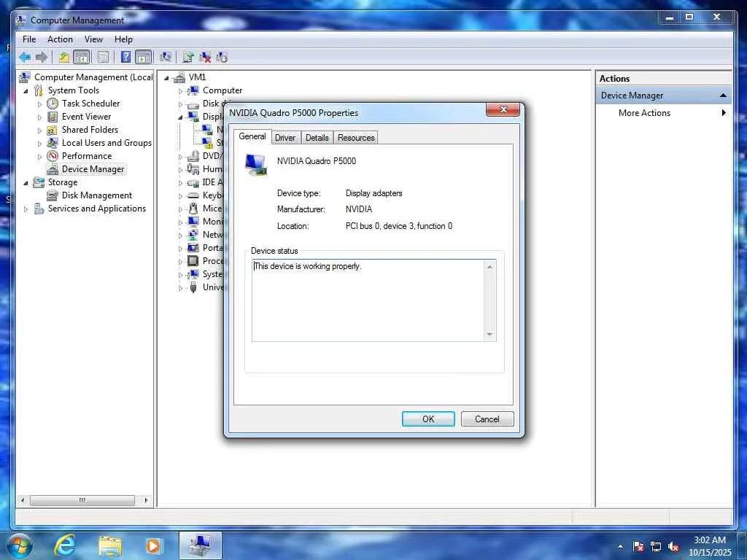Switch to the Driver tab
The image size is (747, 560).
click(285, 138)
